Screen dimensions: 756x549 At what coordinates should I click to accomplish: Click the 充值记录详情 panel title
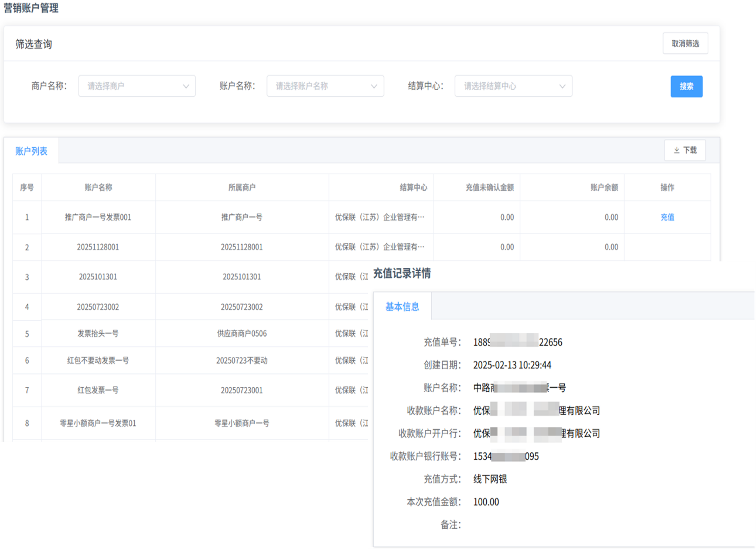(x=402, y=273)
